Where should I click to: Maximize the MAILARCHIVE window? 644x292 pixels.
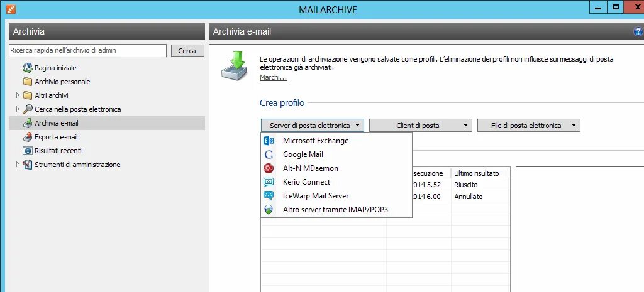coord(615,7)
